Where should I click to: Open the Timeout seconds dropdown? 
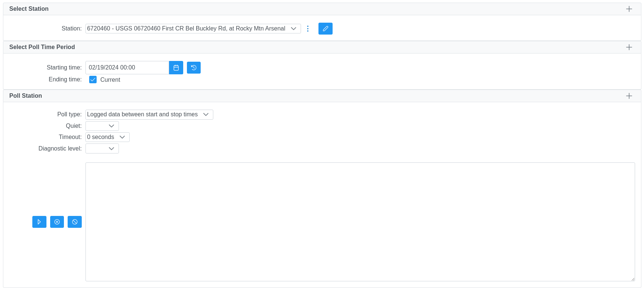pyautogui.click(x=107, y=137)
